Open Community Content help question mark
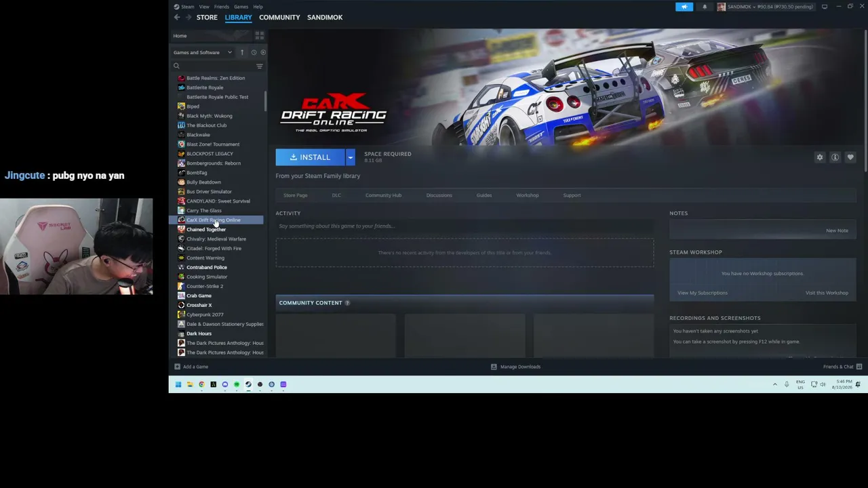Image resolution: width=868 pixels, height=488 pixels. point(347,303)
